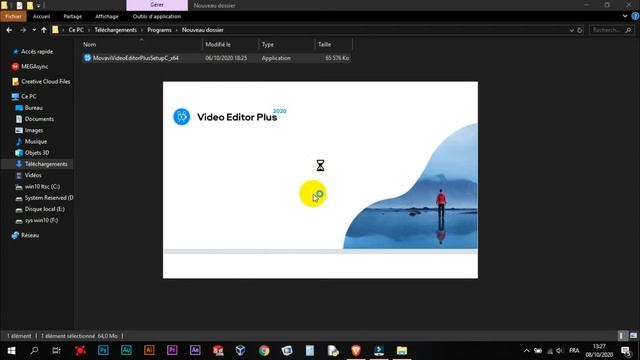Expand the address bar history dropdown
This screenshot has height=360, width=640.
[x=571, y=30]
